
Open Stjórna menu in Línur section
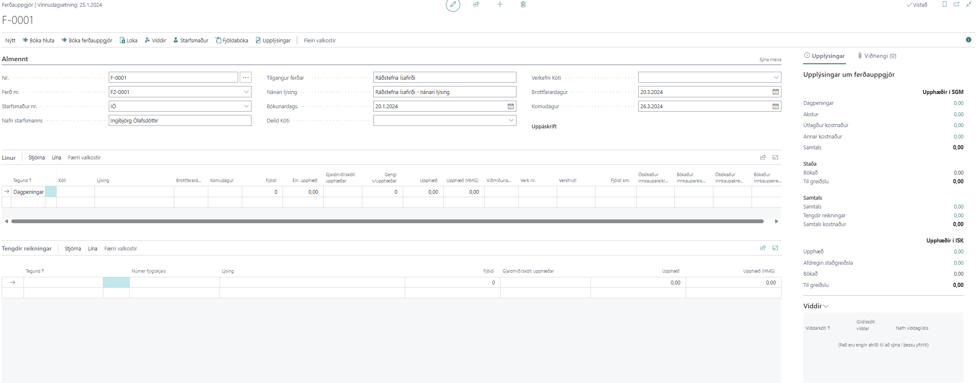37,158
